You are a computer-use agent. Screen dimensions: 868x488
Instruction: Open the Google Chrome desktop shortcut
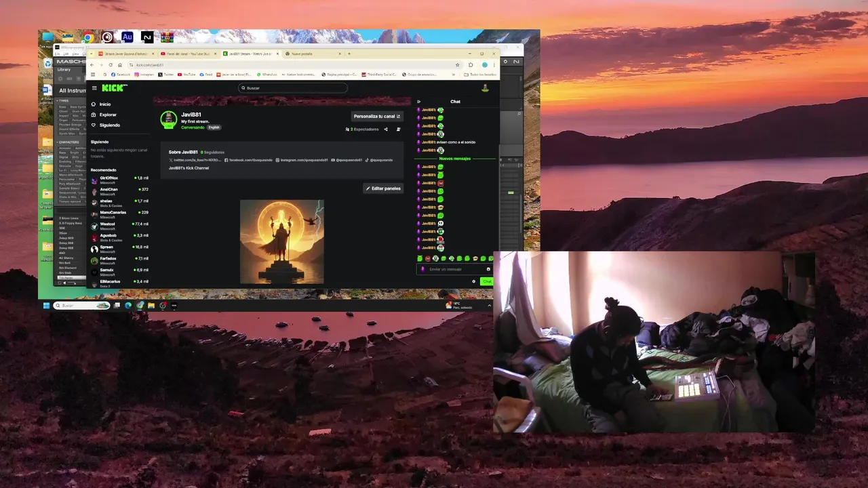coord(87,37)
